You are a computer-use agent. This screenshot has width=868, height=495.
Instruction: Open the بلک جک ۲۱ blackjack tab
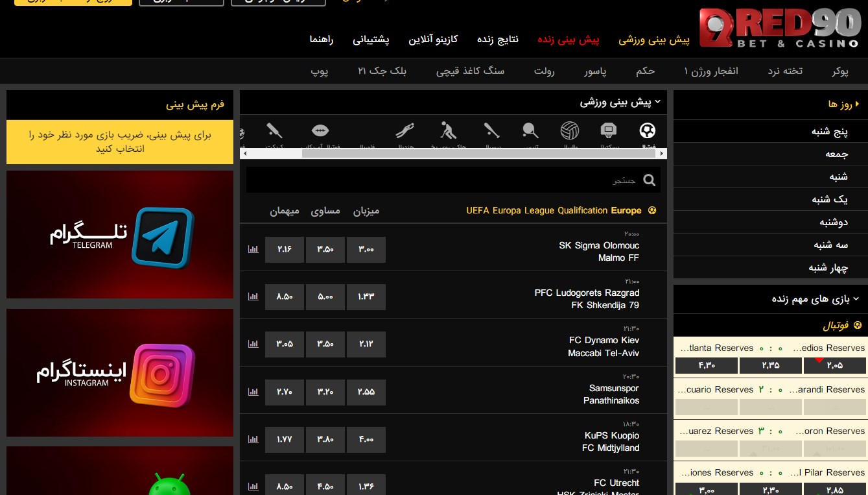click(x=382, y=71)
